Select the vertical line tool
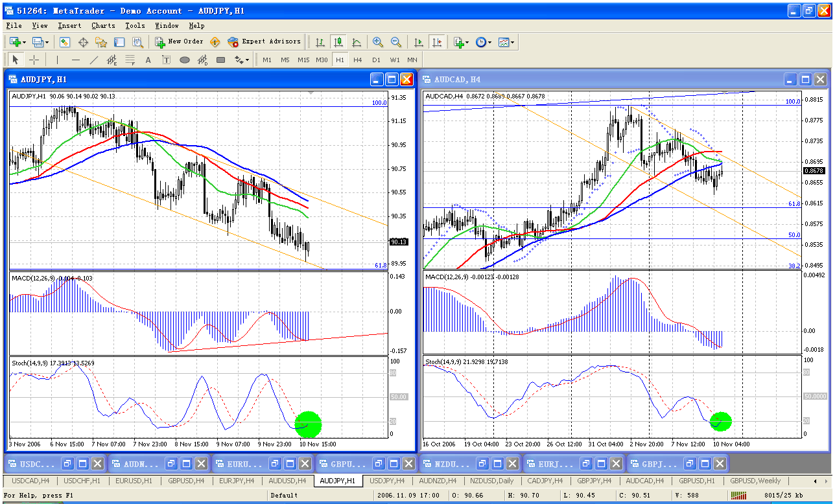This screenshot has height=504, width=835. click(58, 60)
